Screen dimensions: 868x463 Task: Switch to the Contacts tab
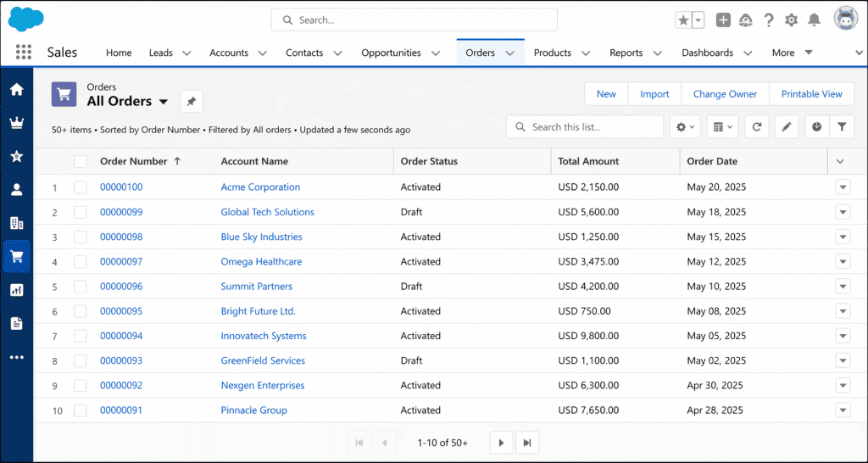[304, 53]
